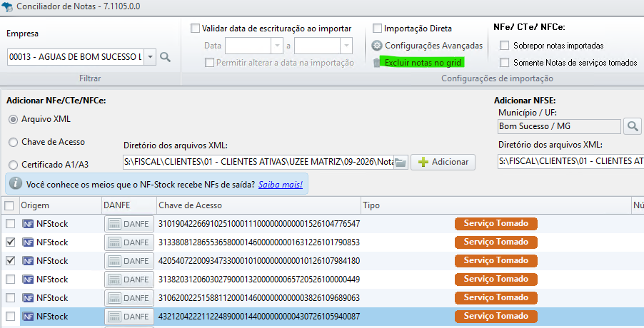Open the Saiba mais! link

tap(281, 185)
